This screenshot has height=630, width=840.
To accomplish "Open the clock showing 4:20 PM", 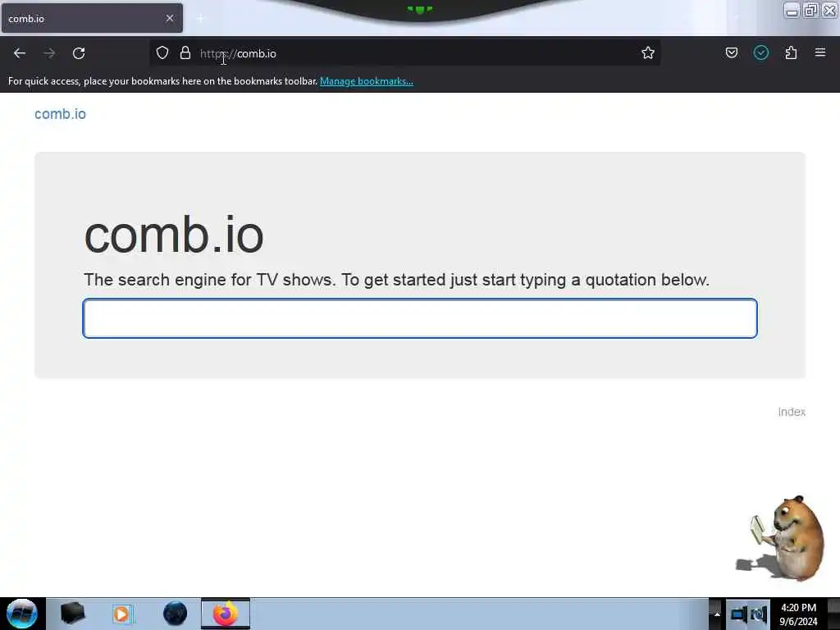I will click(x=798, y=614).
